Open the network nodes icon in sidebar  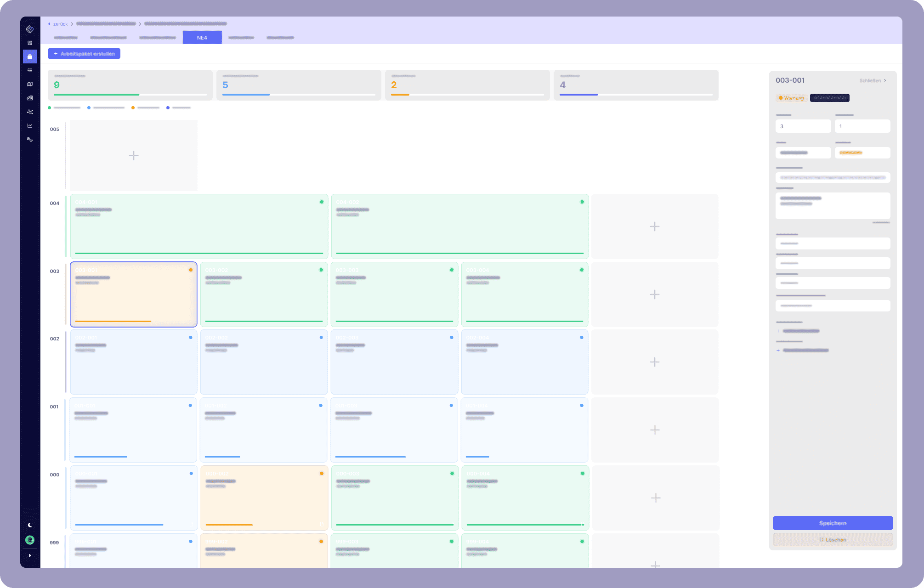(30, 112)
